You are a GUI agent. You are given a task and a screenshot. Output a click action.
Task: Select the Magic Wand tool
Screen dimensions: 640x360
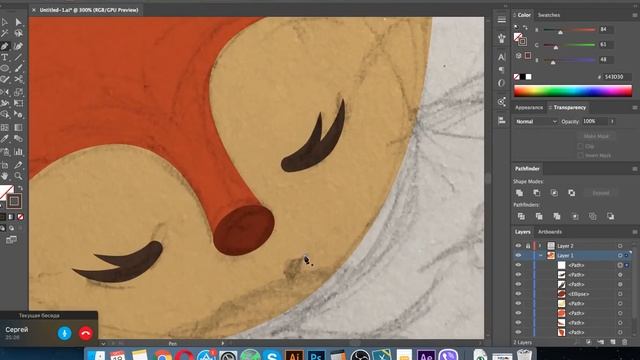coord(5,33)
